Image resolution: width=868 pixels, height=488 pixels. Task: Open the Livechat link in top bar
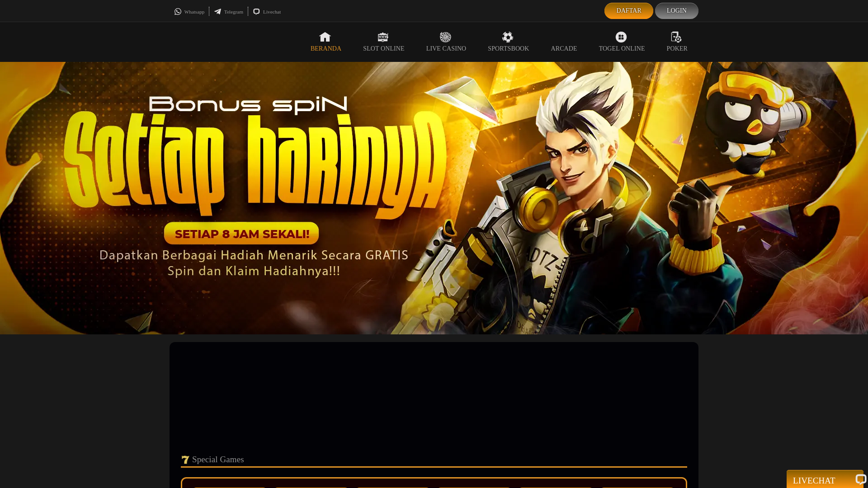click(x=267, y=12)
